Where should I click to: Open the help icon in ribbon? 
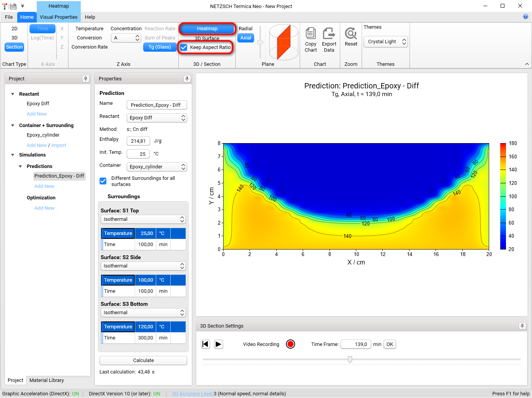(525, 16)
